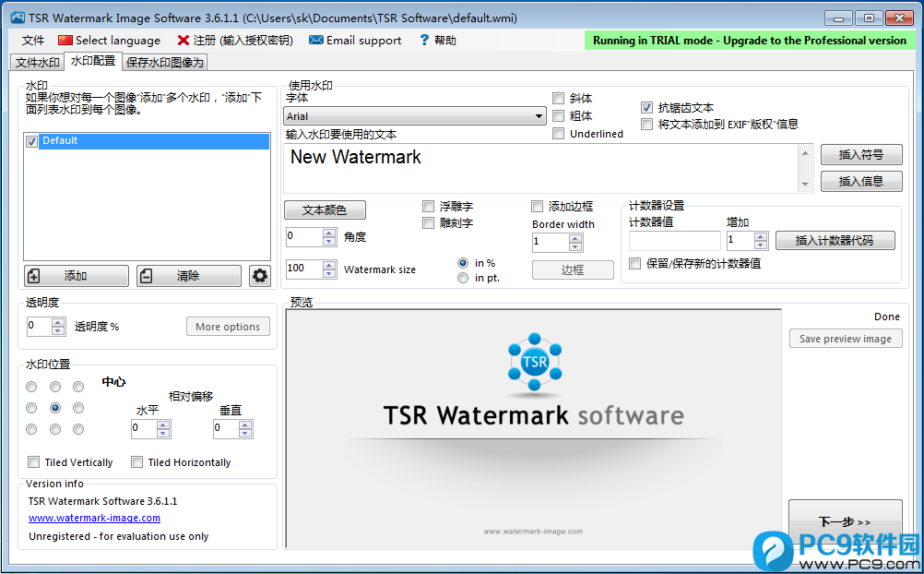Image resolution: width=924 pixels, height=574 pixels.
Task: Increase the Watermark size spinner
Action: pos(329,266)
